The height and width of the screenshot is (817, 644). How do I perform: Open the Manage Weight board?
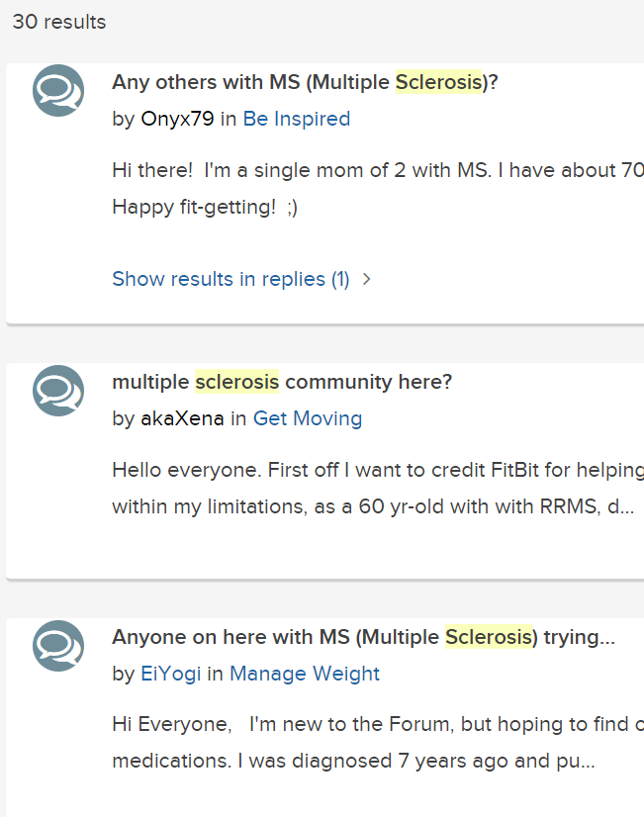coord(305,674)
